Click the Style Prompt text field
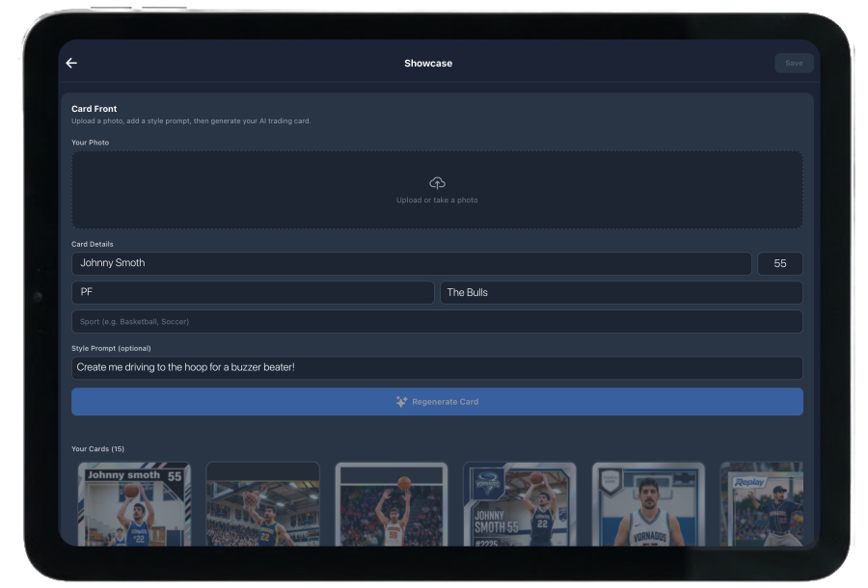 tap(437, 367)
